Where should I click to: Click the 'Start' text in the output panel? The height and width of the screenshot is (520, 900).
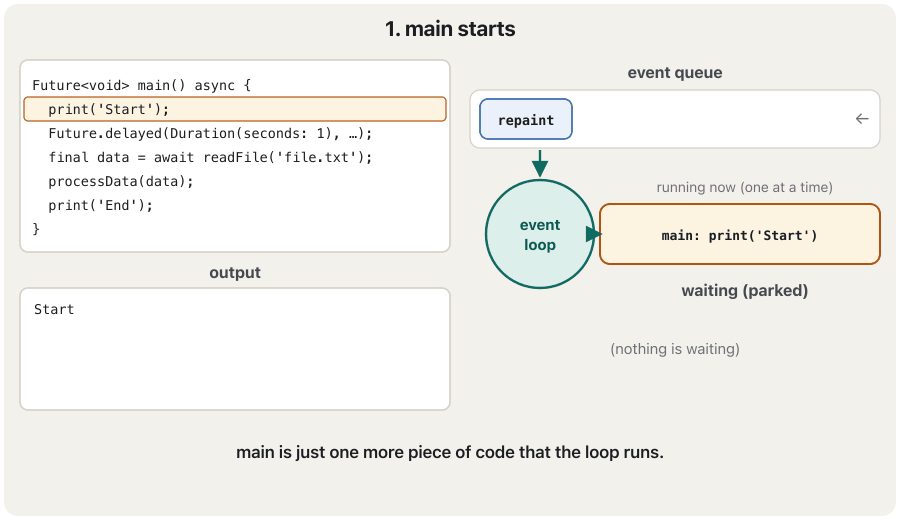(54, 309)
